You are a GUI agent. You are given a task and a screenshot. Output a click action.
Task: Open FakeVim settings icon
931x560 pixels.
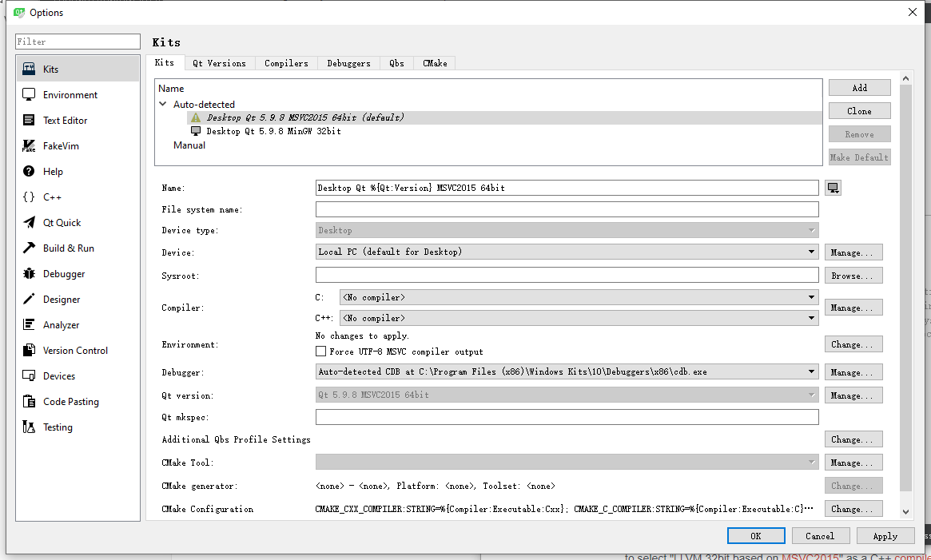click(29, 145)
